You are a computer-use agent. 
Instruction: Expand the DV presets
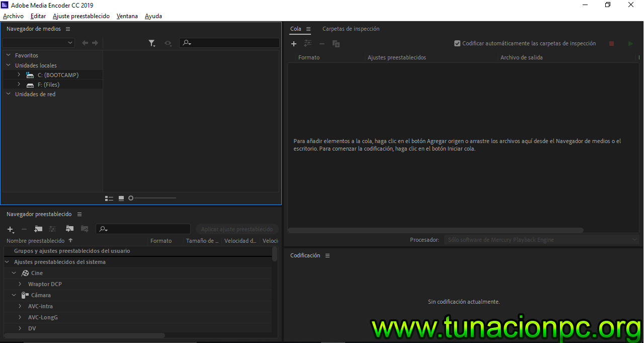point(20,328)
